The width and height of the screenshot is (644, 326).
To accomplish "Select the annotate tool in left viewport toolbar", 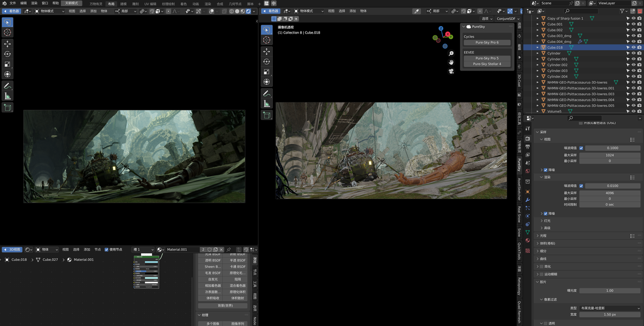I will [x=8, y=86].
